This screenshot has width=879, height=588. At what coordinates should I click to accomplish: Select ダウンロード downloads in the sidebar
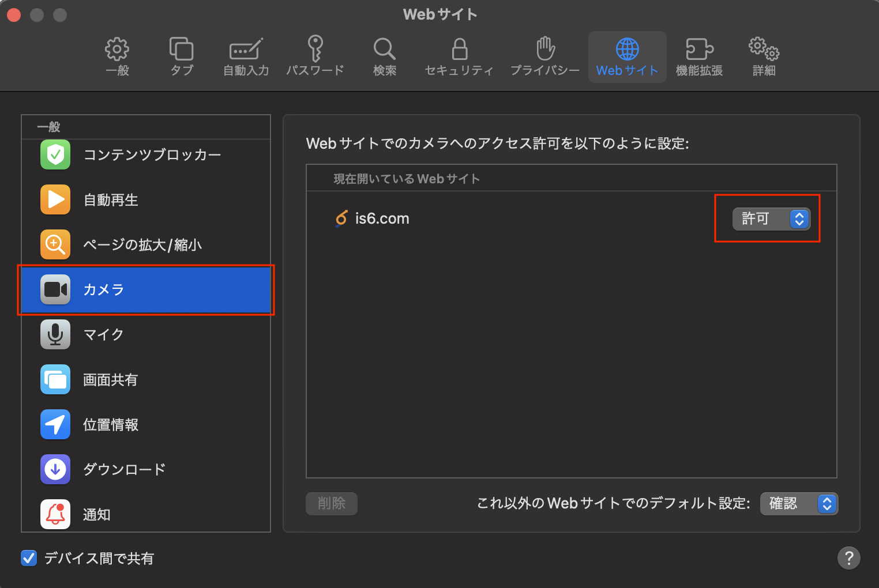pos(146,469)
